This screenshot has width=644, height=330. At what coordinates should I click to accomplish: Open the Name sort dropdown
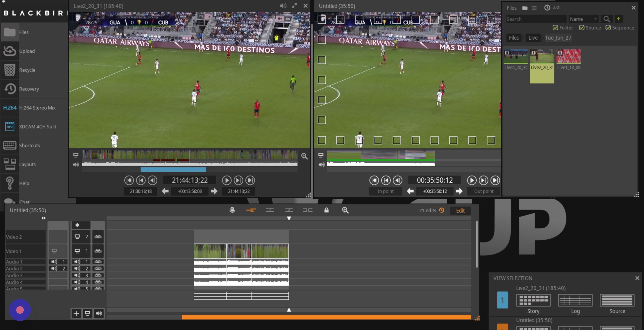583,19
